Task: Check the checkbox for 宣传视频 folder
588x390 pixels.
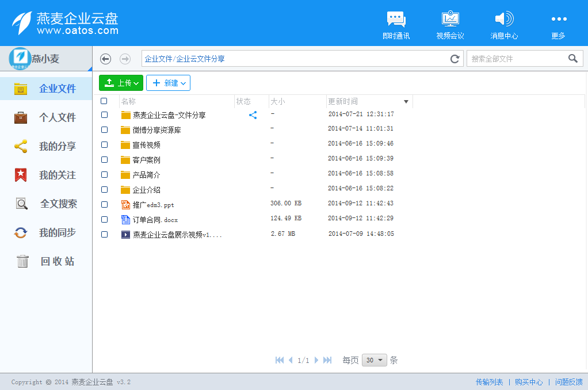Action: [x=104, y=144]
